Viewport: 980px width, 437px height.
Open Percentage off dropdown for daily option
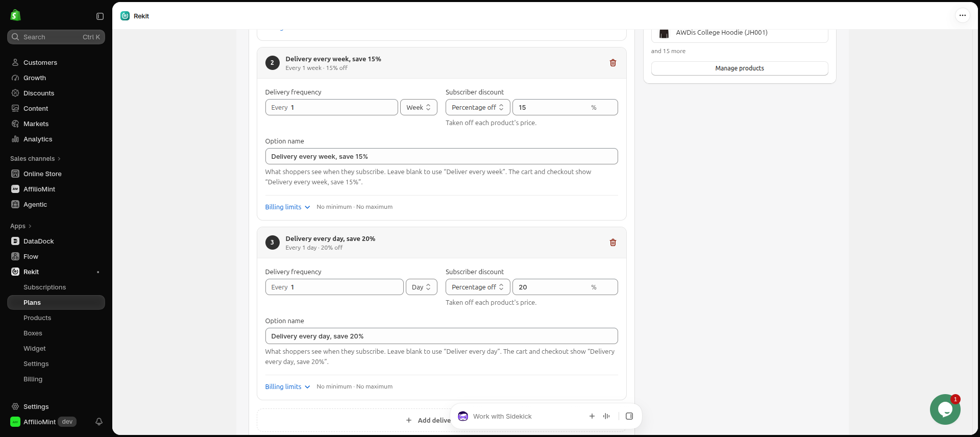tap(478, 287)
